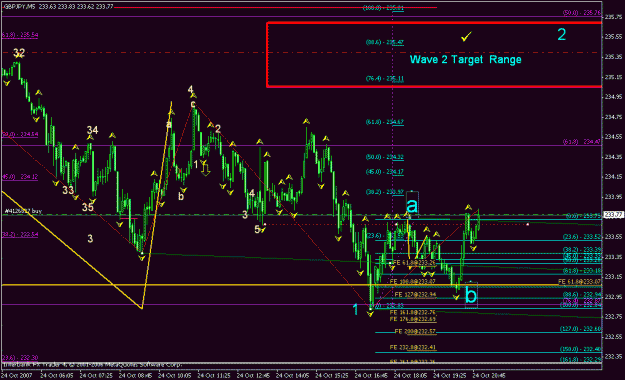Click left magenta label 45.0) - 234.12
This screenshot has width=625, height=380.
(20, 177)
